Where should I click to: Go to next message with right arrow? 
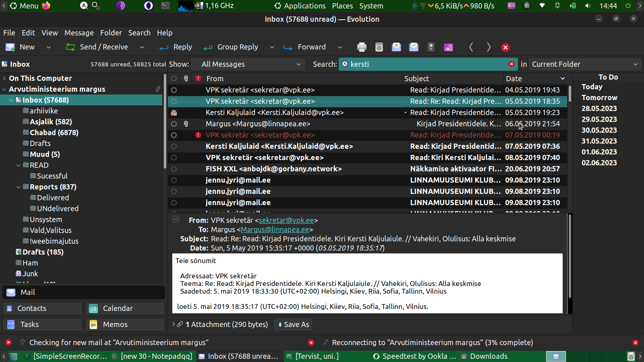(488, 47)
